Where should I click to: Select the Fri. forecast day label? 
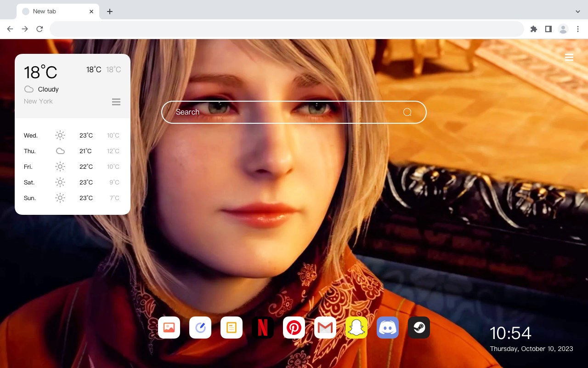click(28, 167)
